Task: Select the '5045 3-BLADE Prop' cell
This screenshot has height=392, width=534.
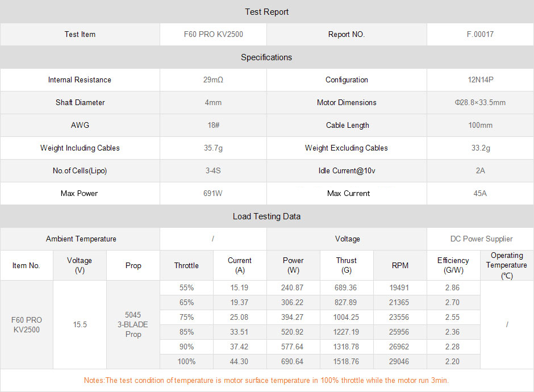Action: click(133, 324)
